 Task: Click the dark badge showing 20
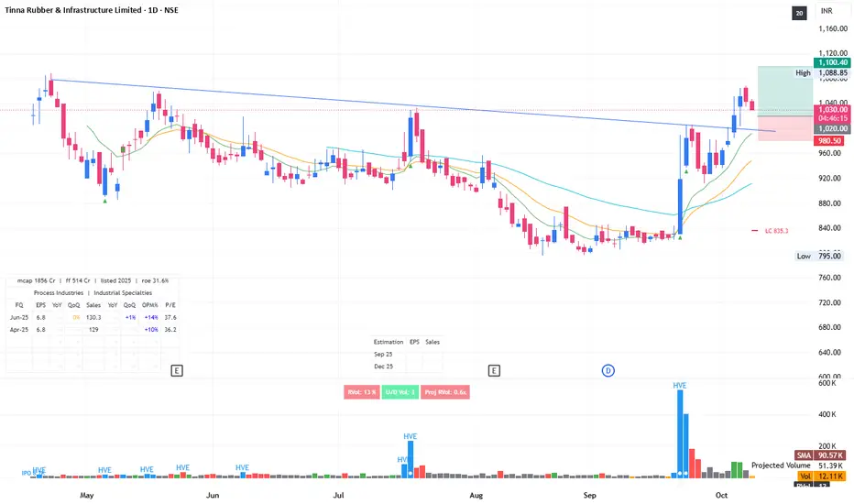click(x=799, y=13)
